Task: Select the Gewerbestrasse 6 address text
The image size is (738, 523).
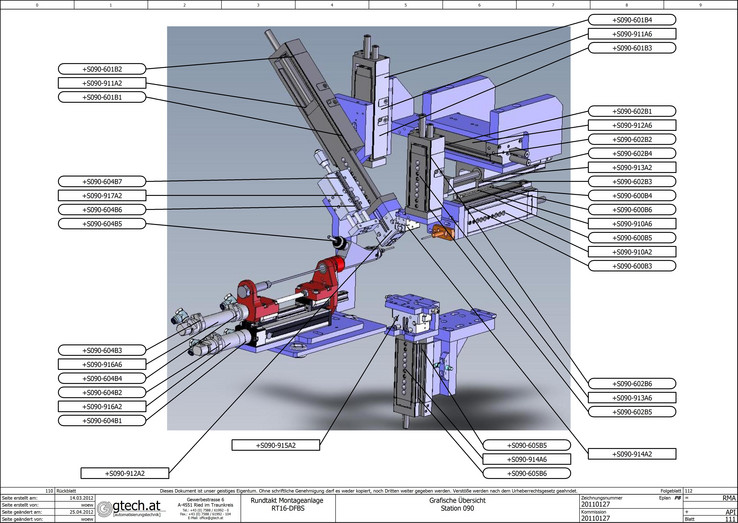Action: pos(205,499)
